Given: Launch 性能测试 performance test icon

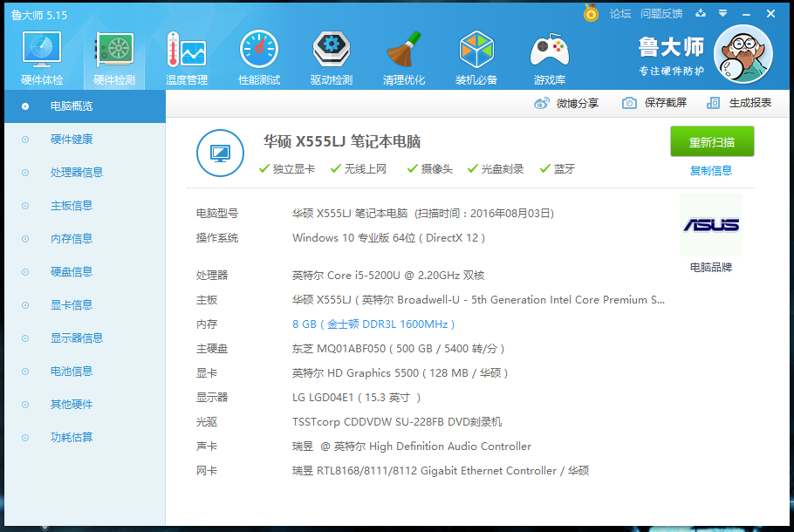Looking at the screenshot, I should pyautogui.click(x=259, y=57).
